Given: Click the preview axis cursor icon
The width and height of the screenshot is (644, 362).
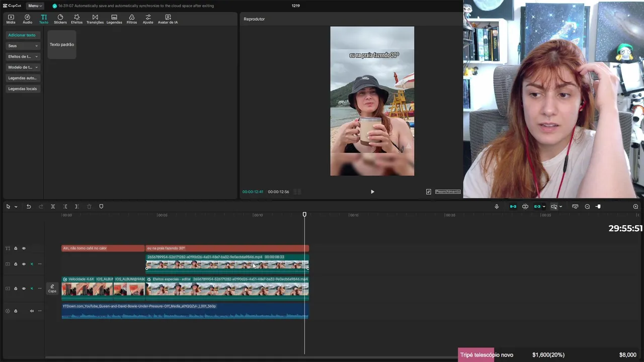Looking at the screenshot, I should tap(554, 207).
